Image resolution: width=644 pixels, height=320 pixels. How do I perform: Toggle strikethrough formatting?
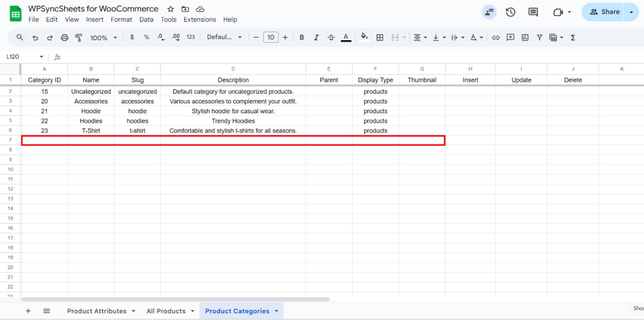[331, 37]
